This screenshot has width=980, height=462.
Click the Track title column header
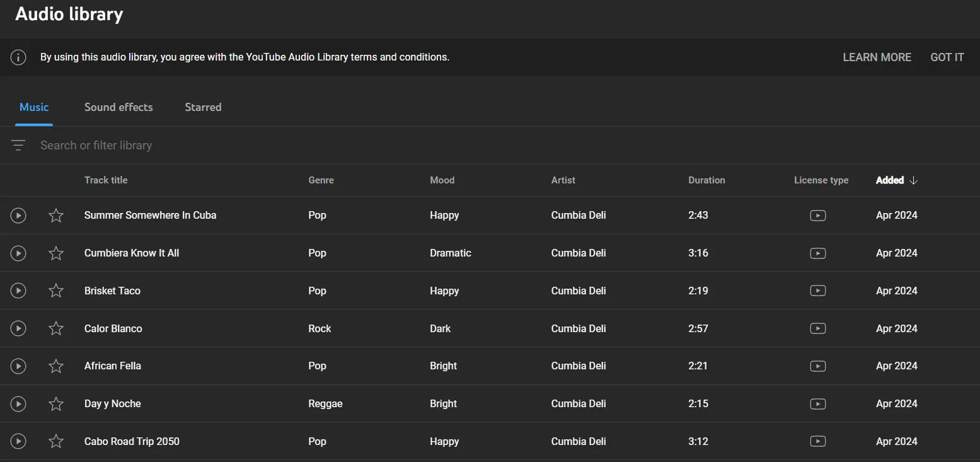tap(106, 180)
